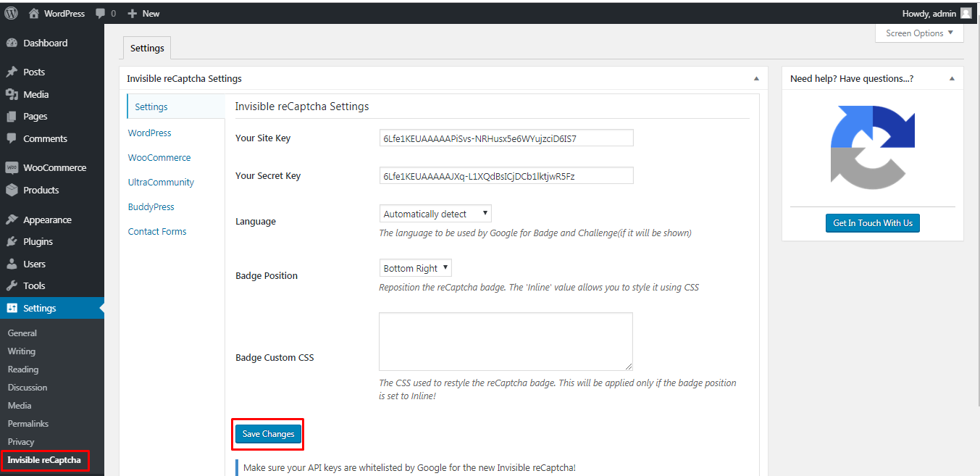
Task: Open the Users menu item
Action: [x=52, y=264]
